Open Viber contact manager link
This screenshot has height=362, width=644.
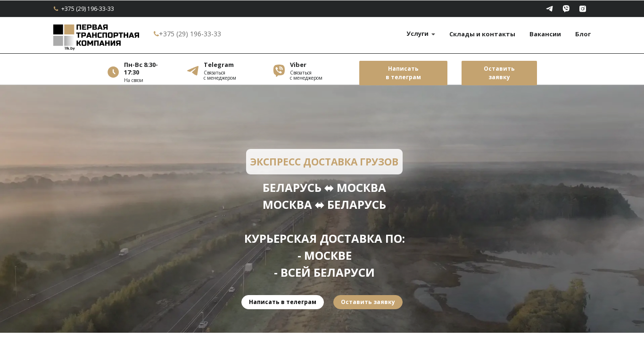tap(306, 71)
